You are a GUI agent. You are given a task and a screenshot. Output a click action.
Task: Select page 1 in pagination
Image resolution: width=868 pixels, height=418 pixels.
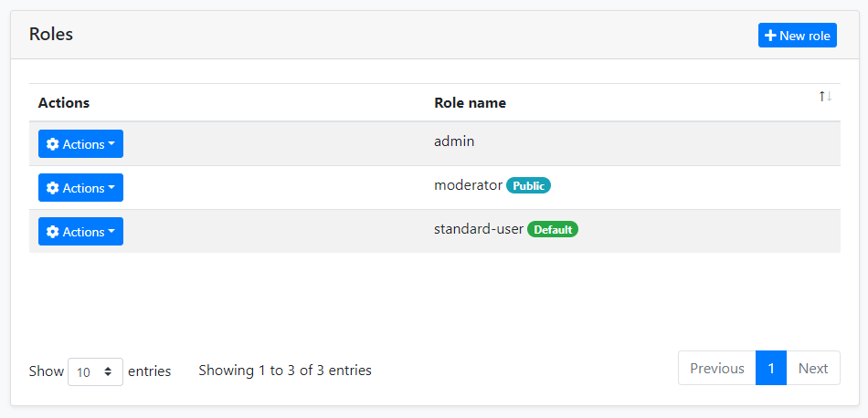point(771,369)
